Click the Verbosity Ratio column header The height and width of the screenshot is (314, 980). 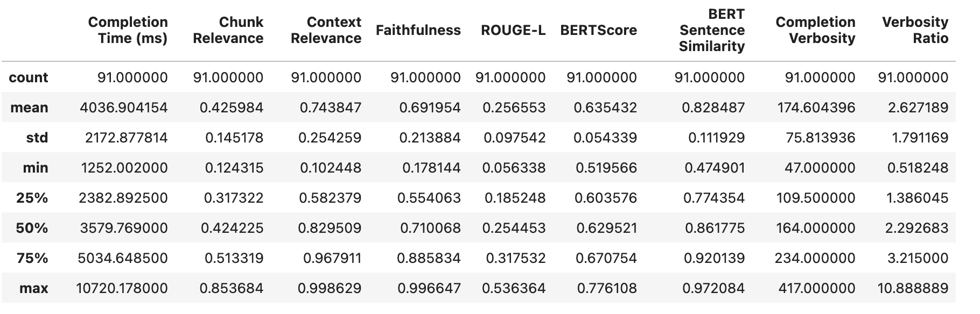click(915, 30)
